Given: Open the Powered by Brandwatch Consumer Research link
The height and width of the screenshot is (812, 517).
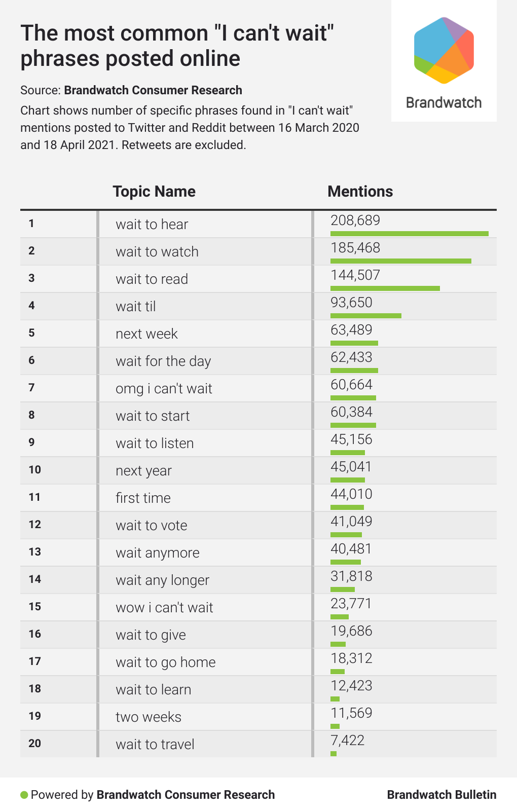Looking at the screenshot, I should [x=185, y=795].
